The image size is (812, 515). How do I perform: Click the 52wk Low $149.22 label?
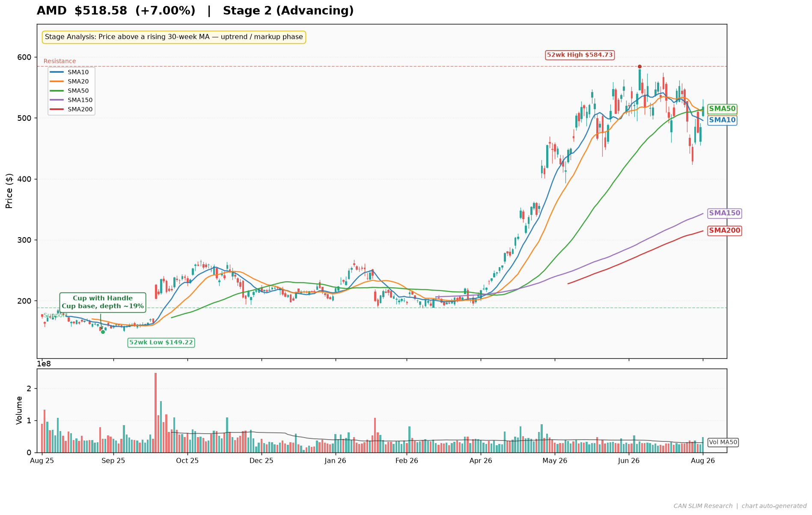tap(161, 342)
